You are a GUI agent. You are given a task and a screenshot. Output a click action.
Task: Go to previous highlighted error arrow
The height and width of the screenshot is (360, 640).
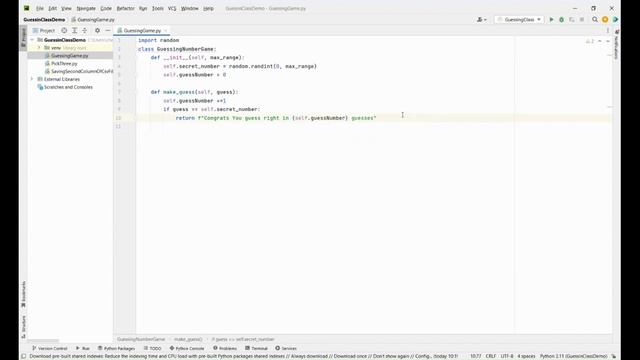(600, 41)
